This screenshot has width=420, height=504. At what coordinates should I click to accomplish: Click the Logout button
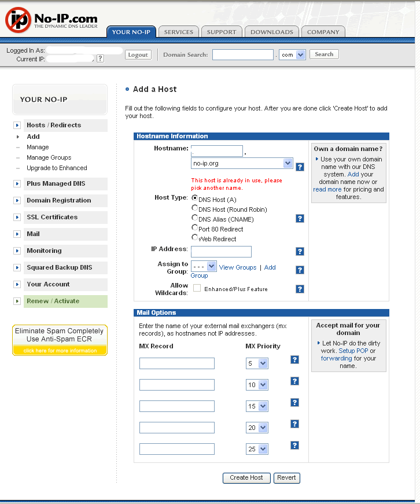[138, 54]
